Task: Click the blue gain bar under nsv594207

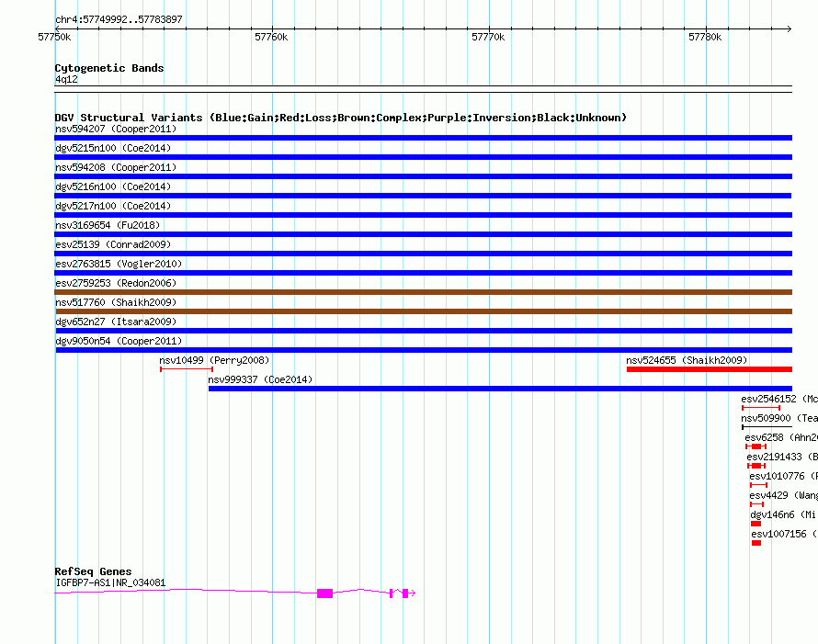Action: point(423,138)
